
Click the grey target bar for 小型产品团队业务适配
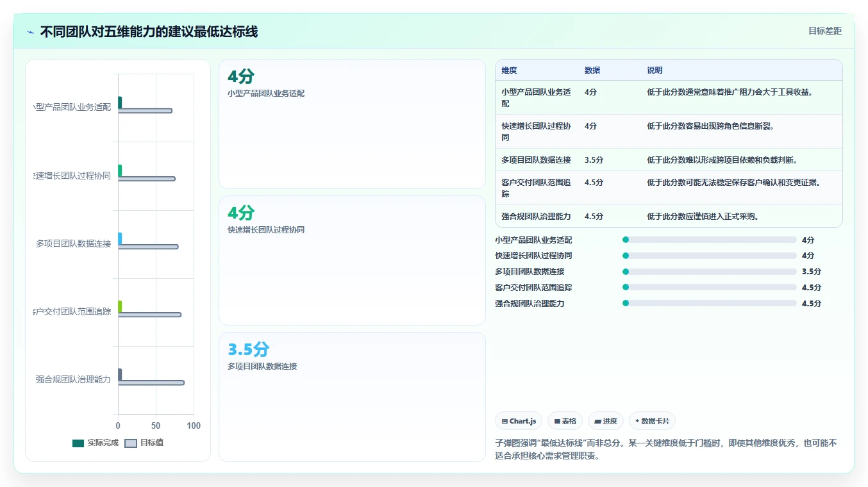click(145, 111)
